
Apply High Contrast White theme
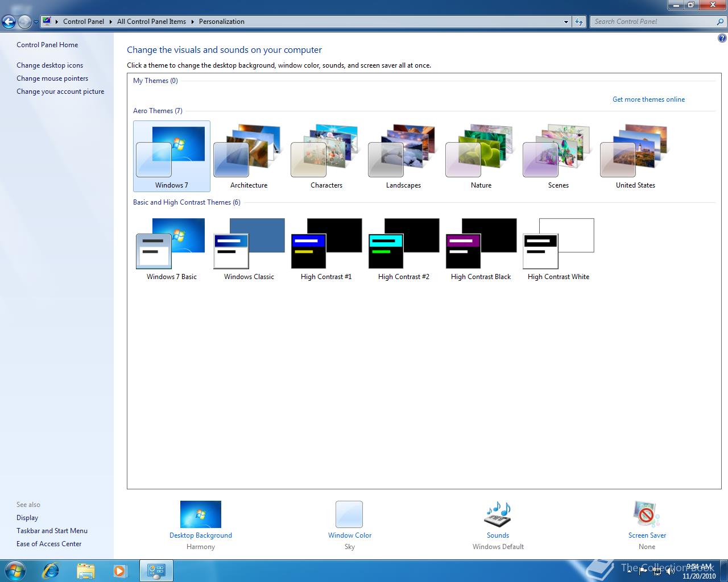[x=558, y=248]
